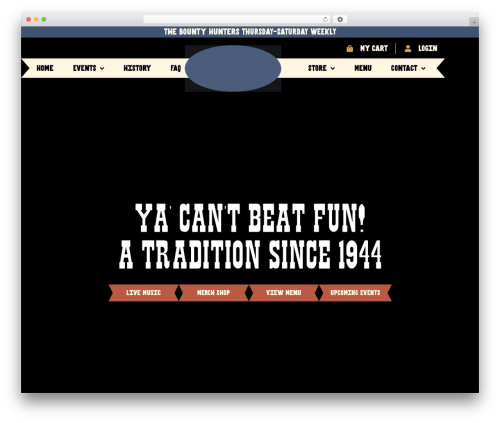500x423 pixels.
Task: Open the FAQ menu item
Action: (176, 68)
